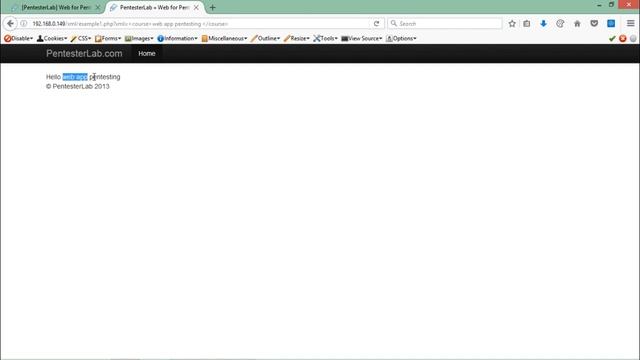This screenshot has height=360, width=640.
Task: Open the Outline dropdown menu
Action: pyautogui.click(x=266, y=38)
